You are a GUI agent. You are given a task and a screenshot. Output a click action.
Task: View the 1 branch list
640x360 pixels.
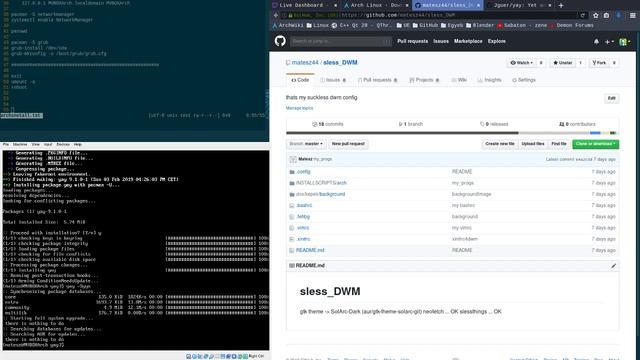point(411,124)
